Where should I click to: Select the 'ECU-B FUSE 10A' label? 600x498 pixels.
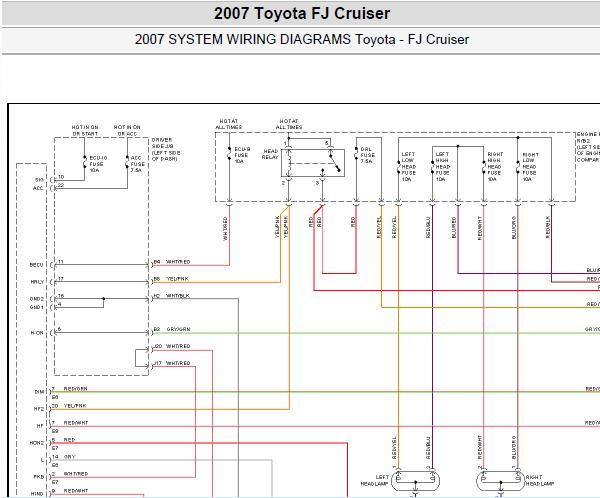(x=242, y=155)
